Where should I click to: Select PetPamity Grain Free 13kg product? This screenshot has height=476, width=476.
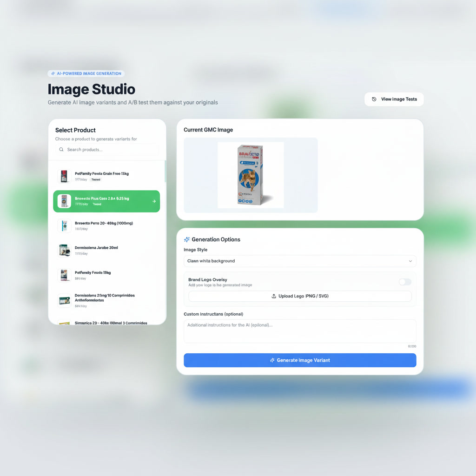coord(106,176)
